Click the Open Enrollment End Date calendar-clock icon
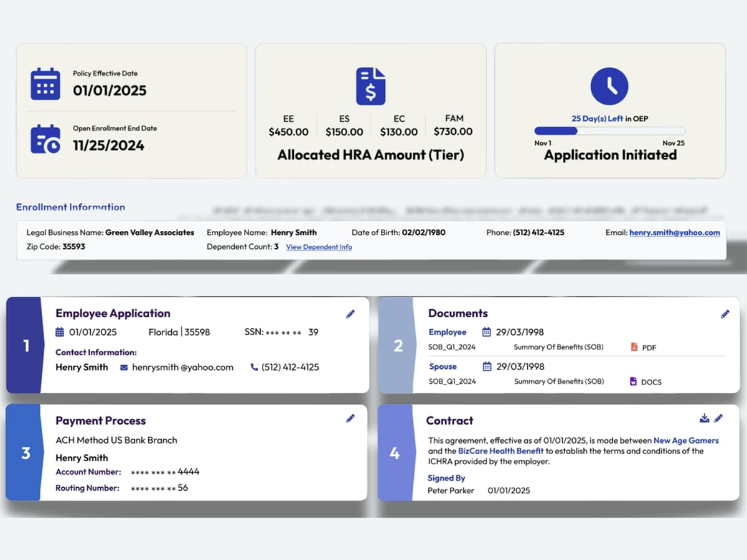The height and width of the screenshot is (560, 747). (45, 139)
